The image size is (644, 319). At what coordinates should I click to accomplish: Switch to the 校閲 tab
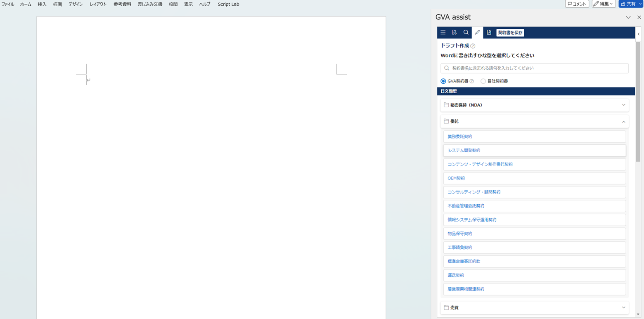click(173, 4)
